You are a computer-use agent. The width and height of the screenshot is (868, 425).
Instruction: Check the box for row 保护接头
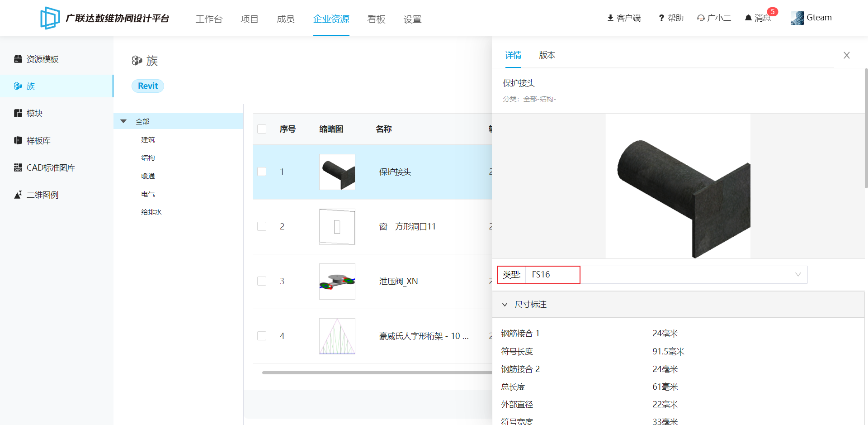[262, 172]
